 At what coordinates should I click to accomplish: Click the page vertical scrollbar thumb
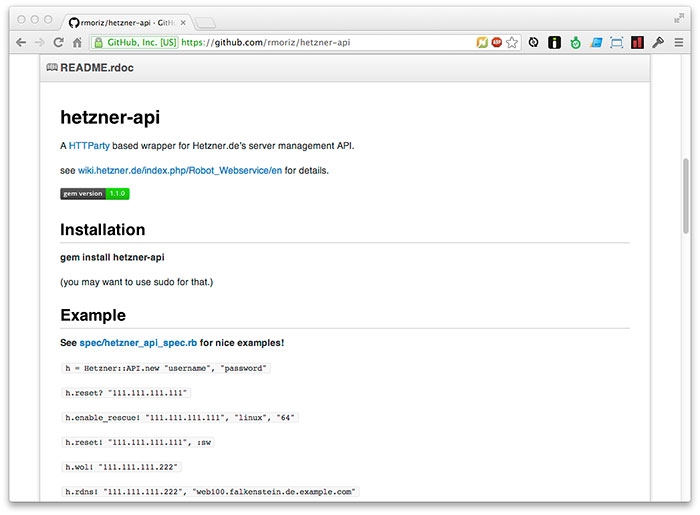coord(686,195)
